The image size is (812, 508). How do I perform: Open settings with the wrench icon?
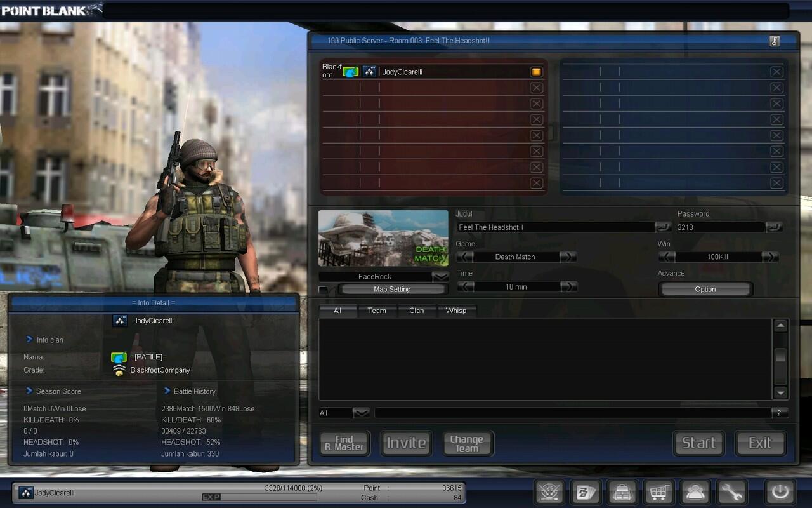(x=731, y=491)
